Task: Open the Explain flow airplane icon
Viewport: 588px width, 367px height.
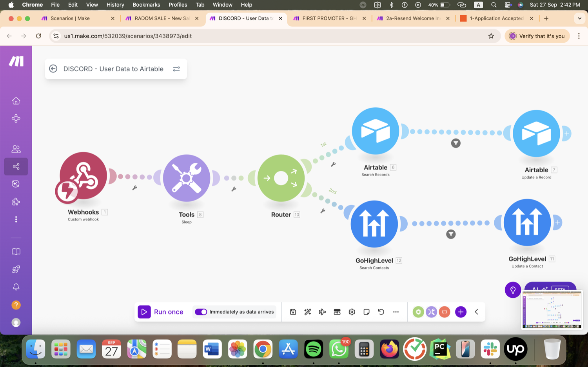Action: tap(322, 312)
